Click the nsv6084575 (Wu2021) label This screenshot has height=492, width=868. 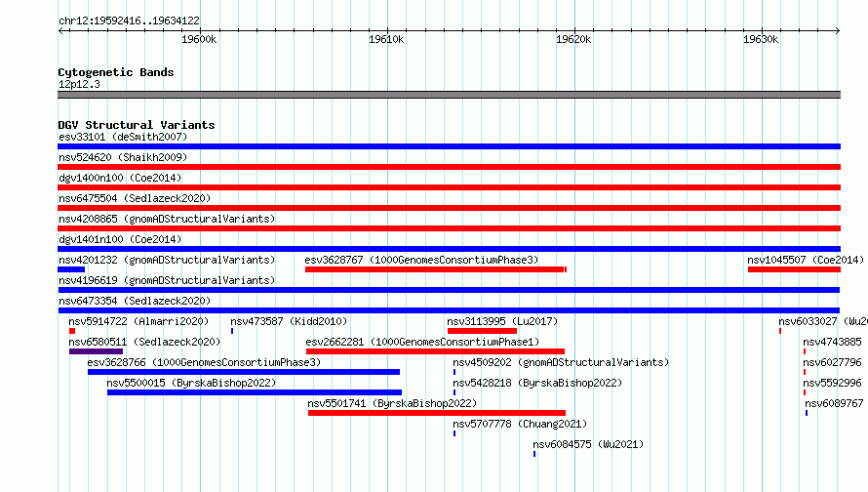click(x=588, y=444)
